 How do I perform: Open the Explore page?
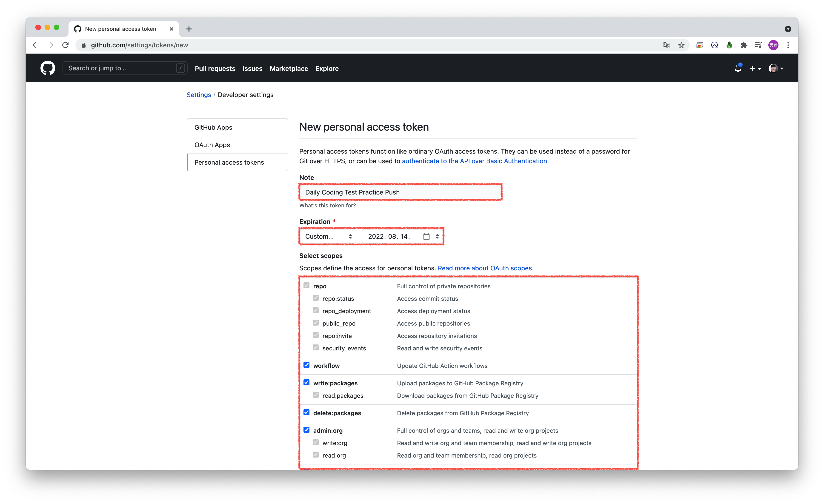coord(327,69)
